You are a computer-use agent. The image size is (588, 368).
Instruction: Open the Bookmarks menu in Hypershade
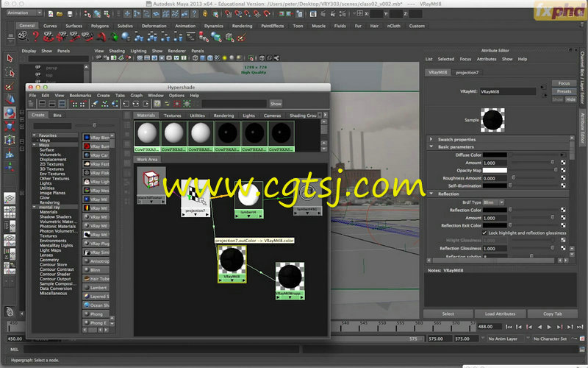coord(80,96)
